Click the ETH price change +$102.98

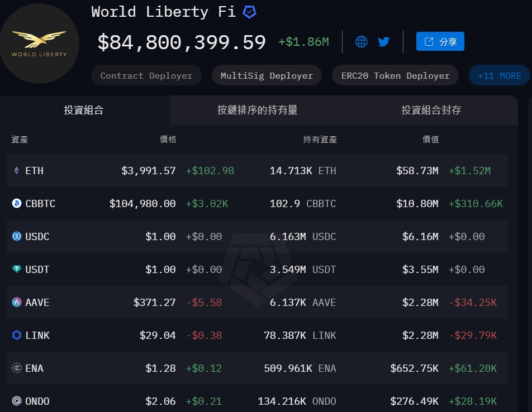(210, 170)
